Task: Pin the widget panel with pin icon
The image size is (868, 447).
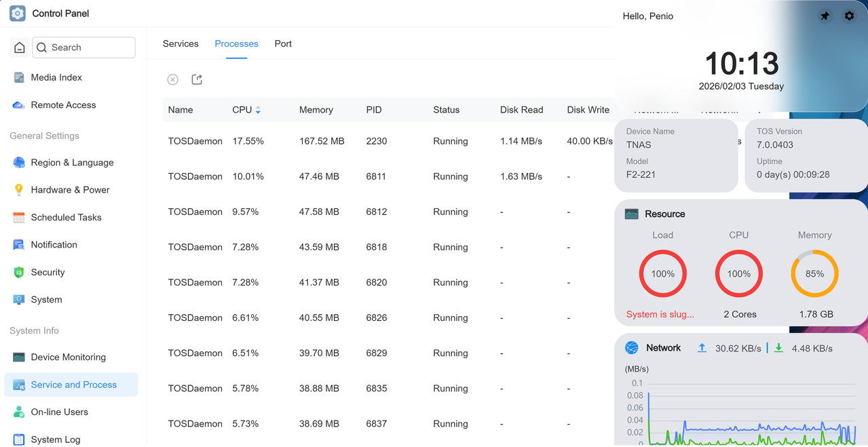Action: 825,16
